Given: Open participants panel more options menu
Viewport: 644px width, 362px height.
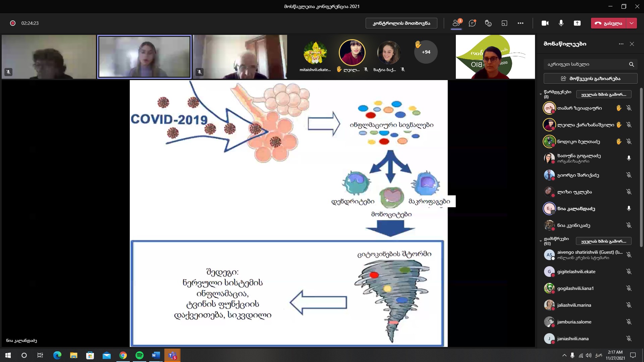Looking at the screenshot, I should pos(621,44).
